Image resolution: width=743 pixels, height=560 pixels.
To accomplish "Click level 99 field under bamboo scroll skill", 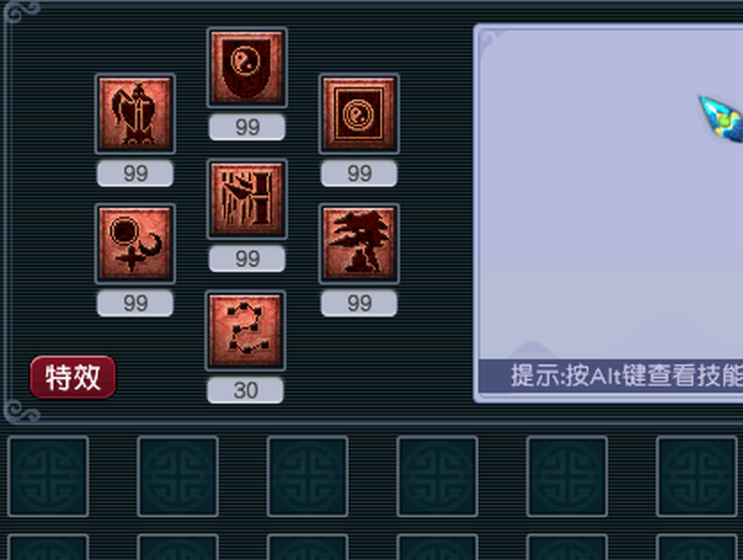I will click(246, 259).
